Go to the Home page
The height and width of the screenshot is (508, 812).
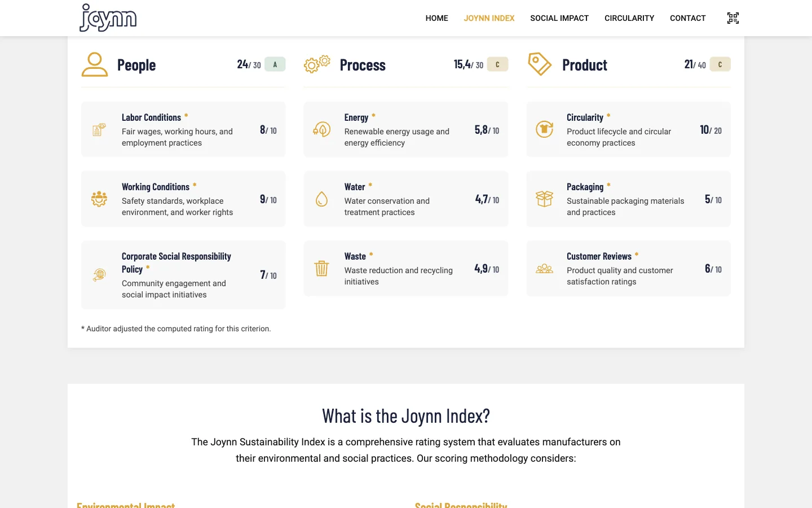pos(436,18)
